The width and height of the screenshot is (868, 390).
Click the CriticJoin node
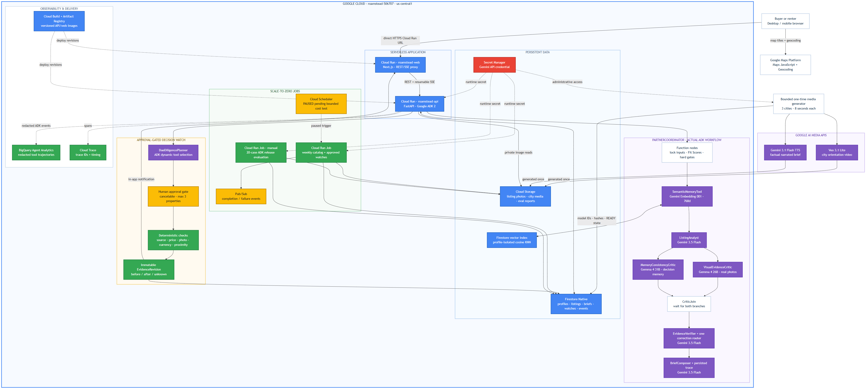click(x=689, y=304)
